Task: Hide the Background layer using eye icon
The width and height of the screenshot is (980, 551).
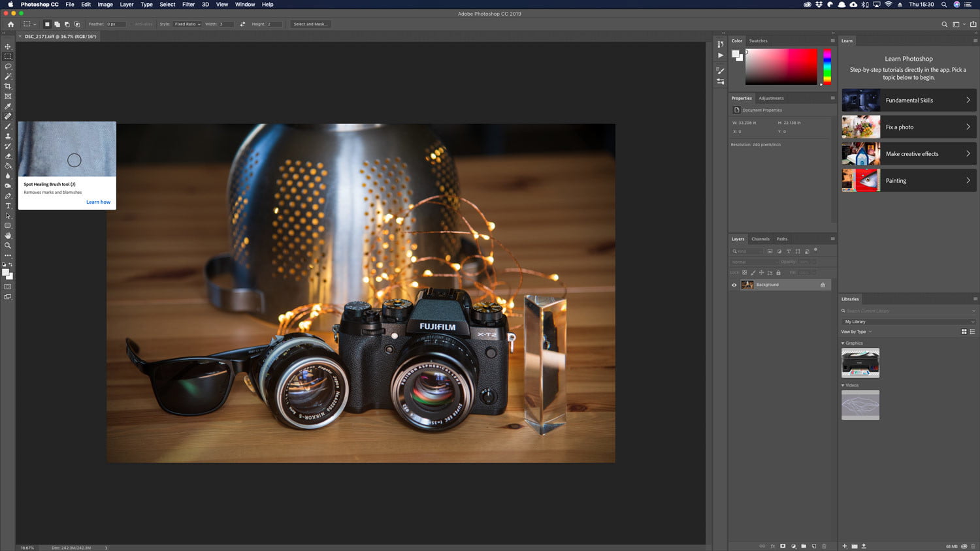Action: tap(734, 285)
